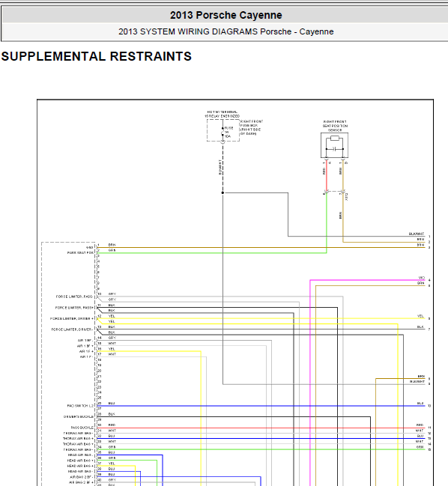Viewport: 448px width, 486px height.
Task: Click the fuse symbol in the fuse box
Action: click(223, 132)
